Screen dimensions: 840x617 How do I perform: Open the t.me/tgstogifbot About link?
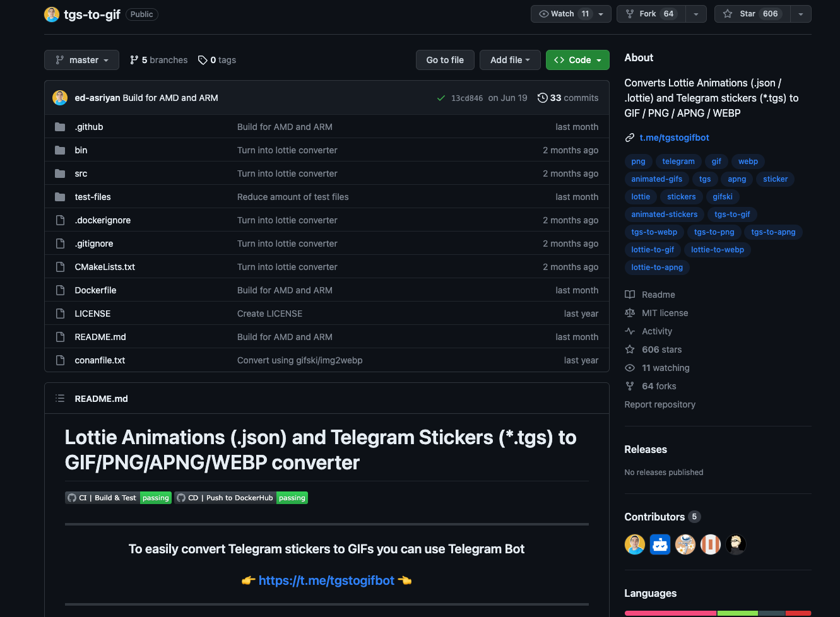(x=674, y=138)
